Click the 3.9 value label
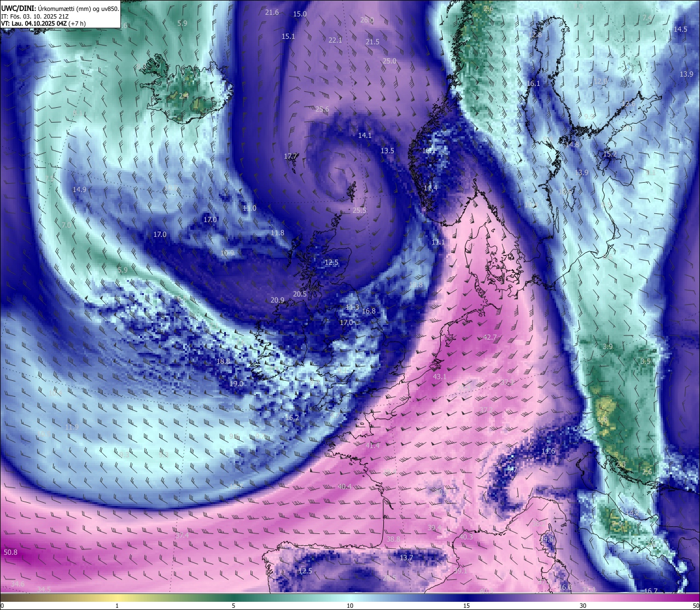The width and height of the screenshot is (700, 610). [x=608, y=347]
